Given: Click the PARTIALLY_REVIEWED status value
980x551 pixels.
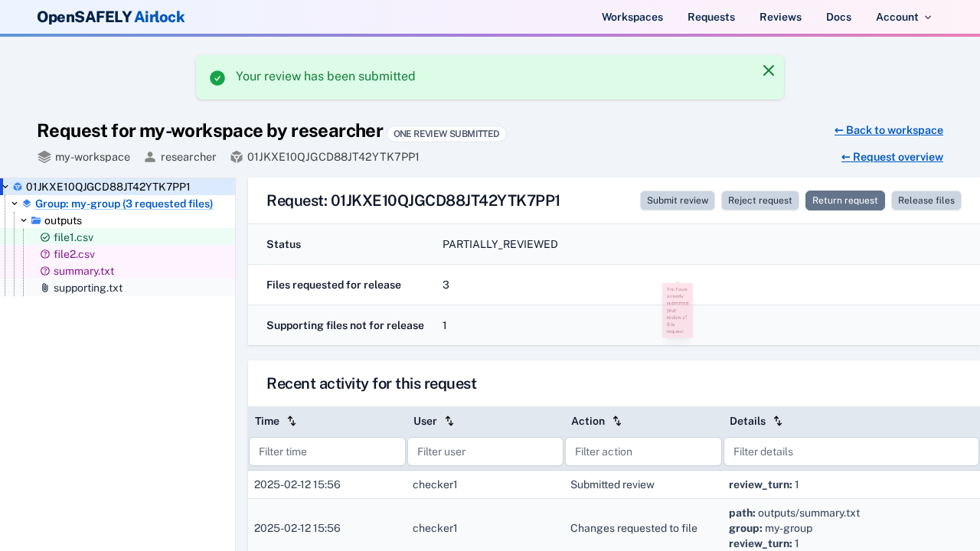Looking at the screenshot, I should point(500,244).
